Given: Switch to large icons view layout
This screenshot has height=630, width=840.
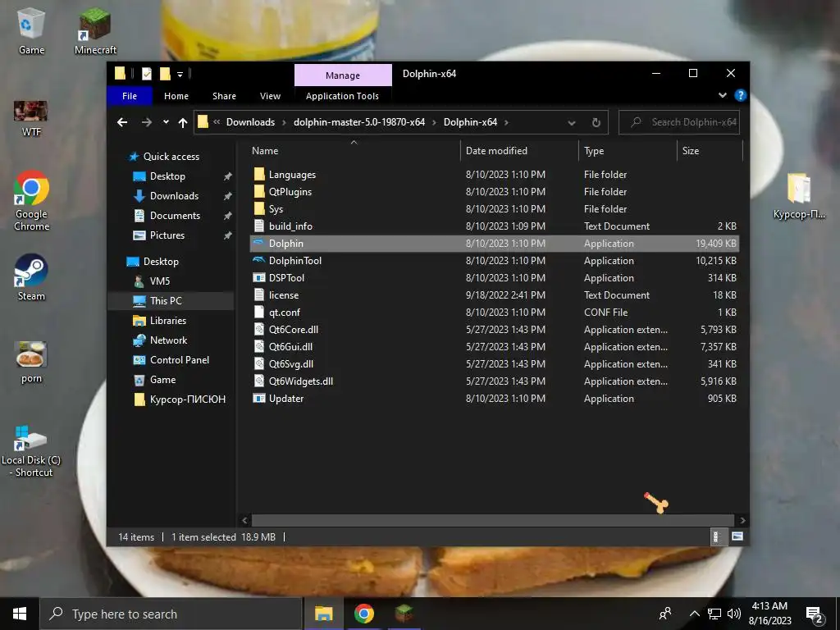Looking at the screenshot, I should (x=737, y=536).
